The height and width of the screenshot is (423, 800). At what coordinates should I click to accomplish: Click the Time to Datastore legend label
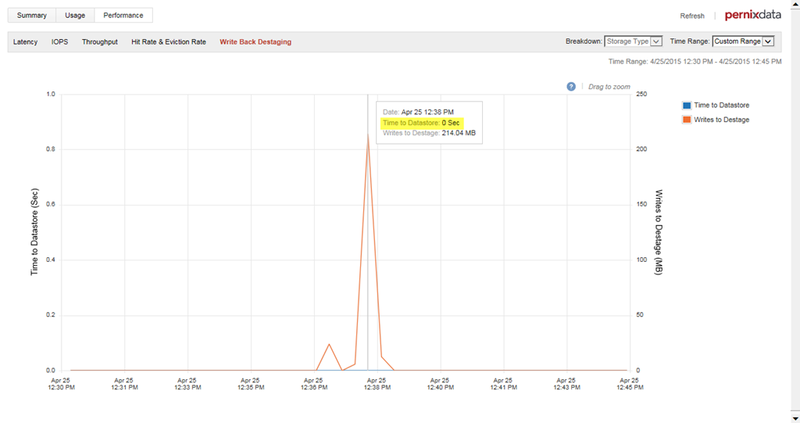[x=721, y=105]
